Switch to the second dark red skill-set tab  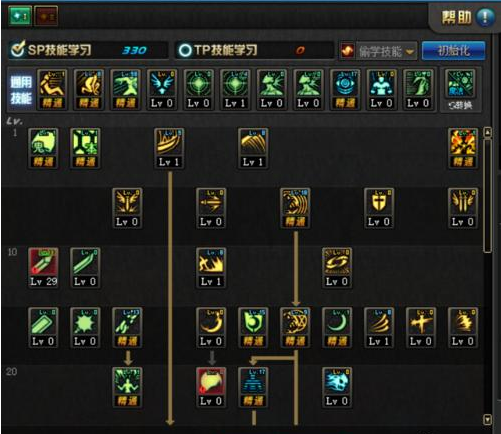(x=46, y=16)
